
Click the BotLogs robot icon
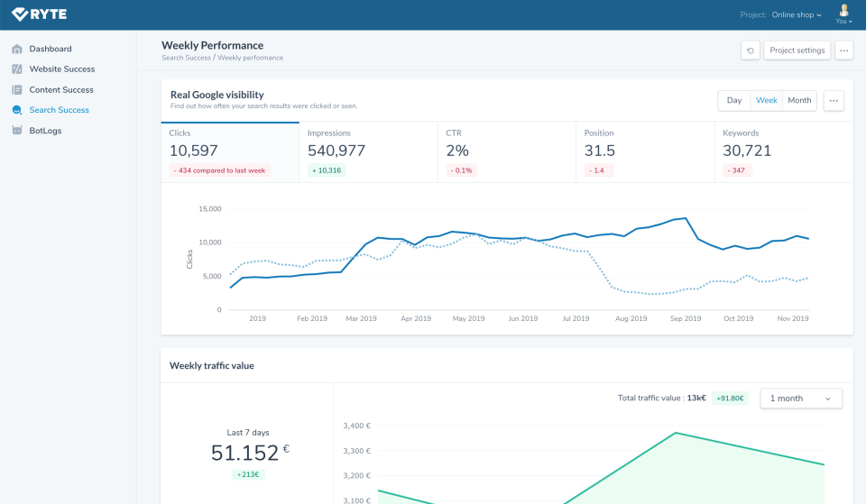point(17,131)
